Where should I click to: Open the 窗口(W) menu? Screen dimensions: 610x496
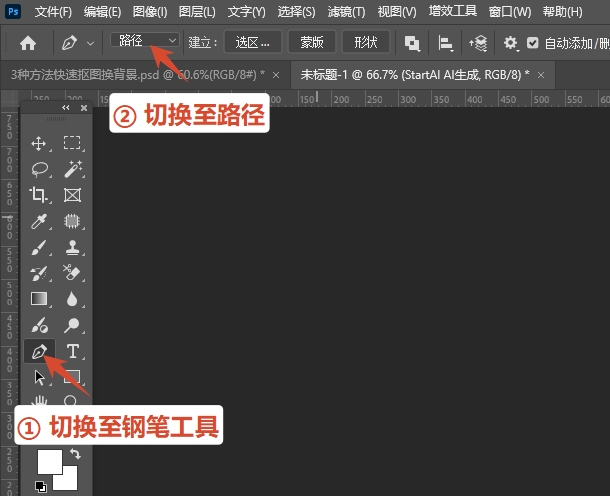click(x=510, y=12)
